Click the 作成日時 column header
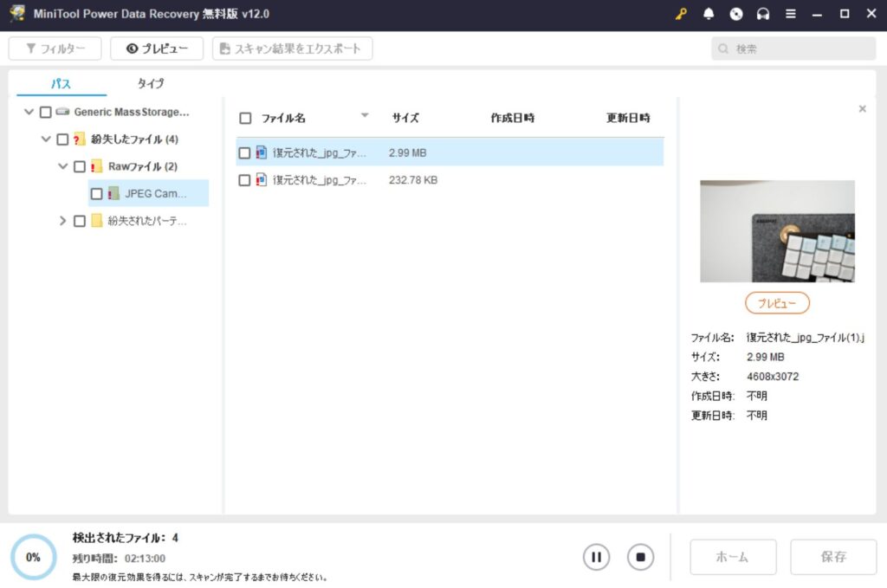 coord(513,118)
